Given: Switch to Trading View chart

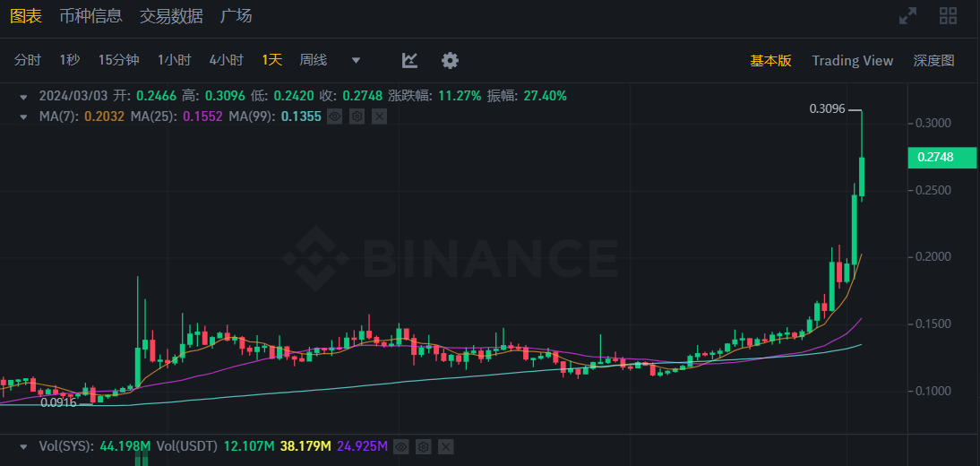Looking at the screenshot, I should pyautogui.click(x=852, y=60).
